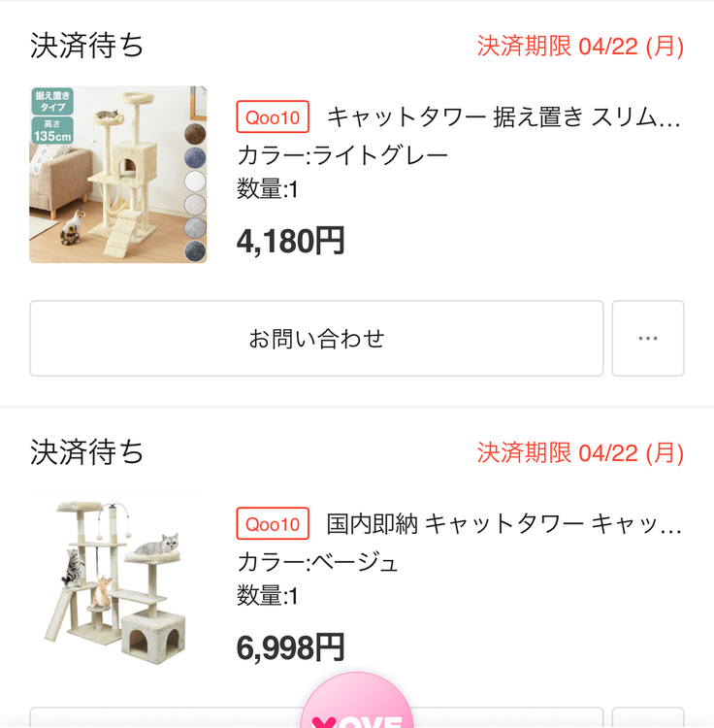Click the brown swatch in the first thumbnail
Screen dimensions: 714x728
coord(195,134)
